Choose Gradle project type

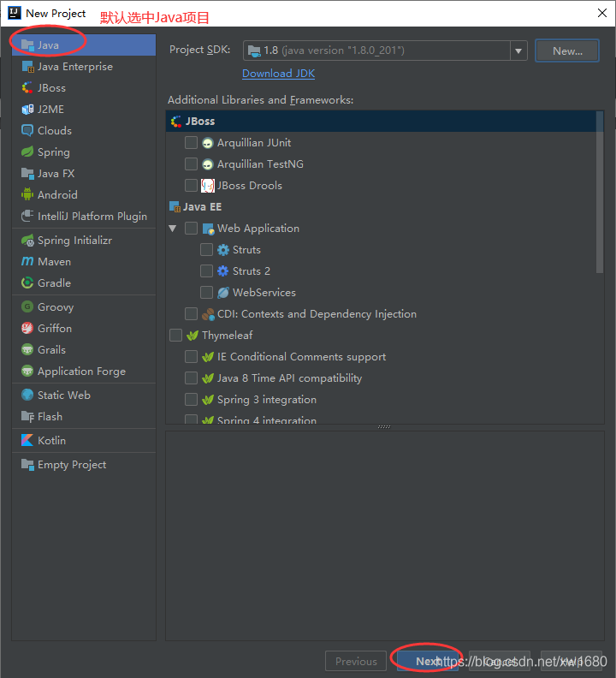click(84, 282)
